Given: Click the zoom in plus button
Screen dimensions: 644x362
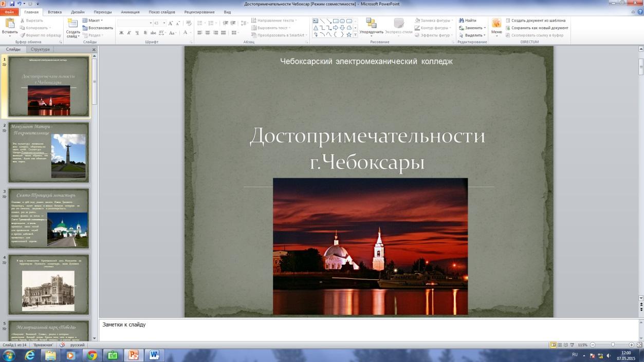Looking at the screenshot, I should click(x=632, y=345).
